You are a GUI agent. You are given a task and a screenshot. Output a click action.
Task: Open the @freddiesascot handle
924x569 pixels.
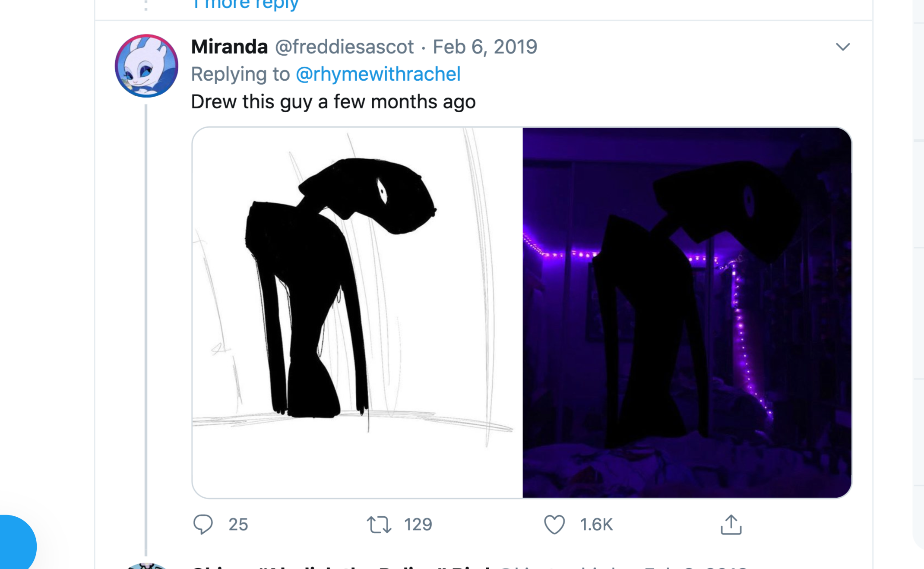(344, 47)
